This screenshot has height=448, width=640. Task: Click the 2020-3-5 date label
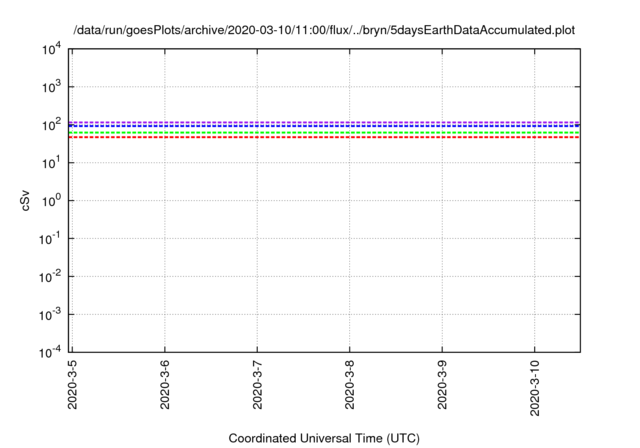[x=72, y=384]
